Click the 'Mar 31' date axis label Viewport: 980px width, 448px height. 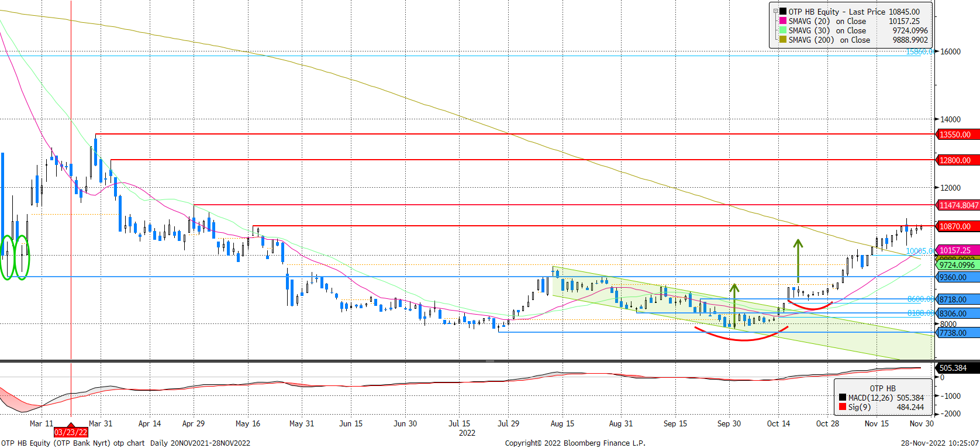coord(101,423)
